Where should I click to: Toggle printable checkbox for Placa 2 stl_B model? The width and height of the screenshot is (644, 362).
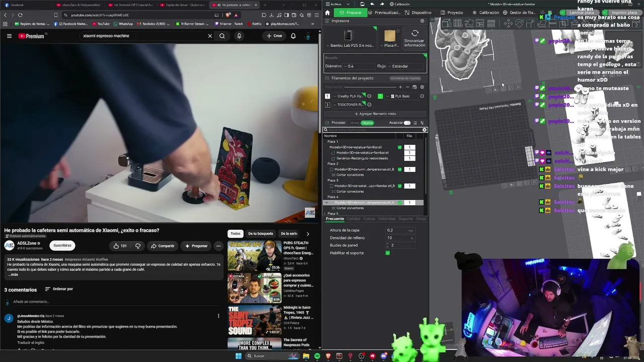pyautogui.click(x=400, y=169)
